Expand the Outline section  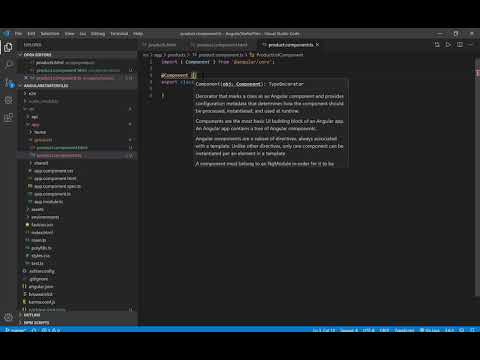pos(77,315)
